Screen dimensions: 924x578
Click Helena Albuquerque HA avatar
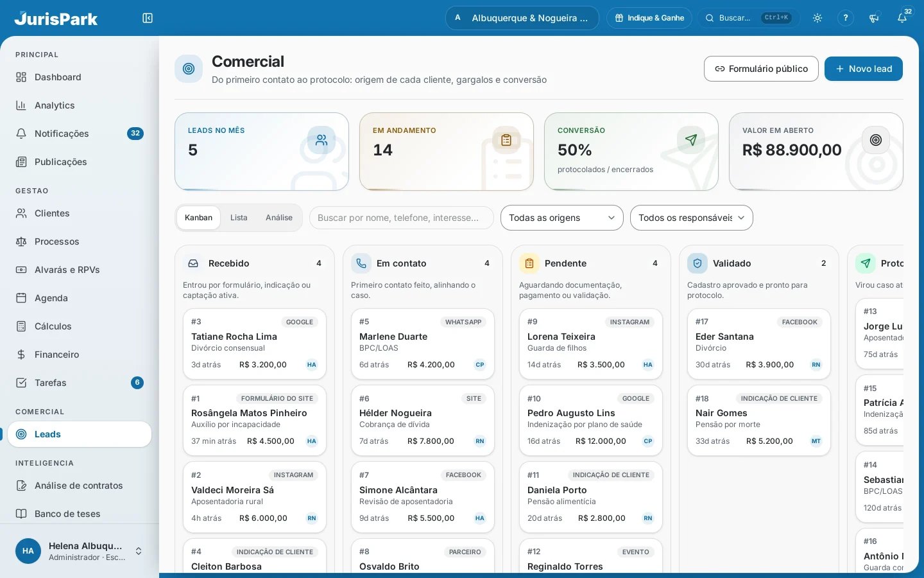click(28, 551)
